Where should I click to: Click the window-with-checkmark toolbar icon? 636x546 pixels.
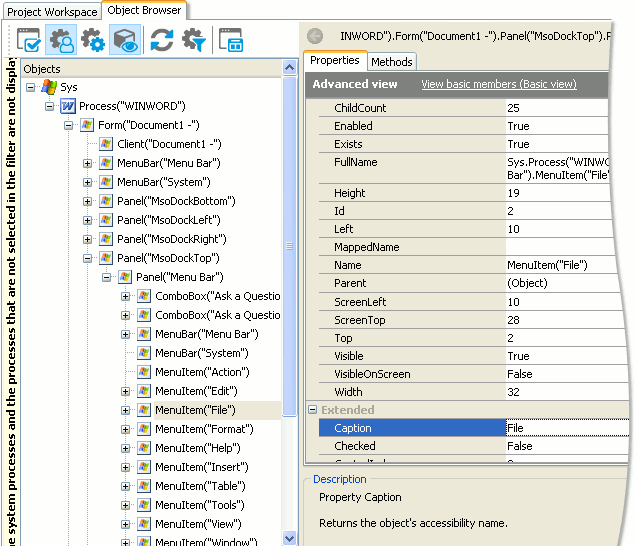pos(30,40)
